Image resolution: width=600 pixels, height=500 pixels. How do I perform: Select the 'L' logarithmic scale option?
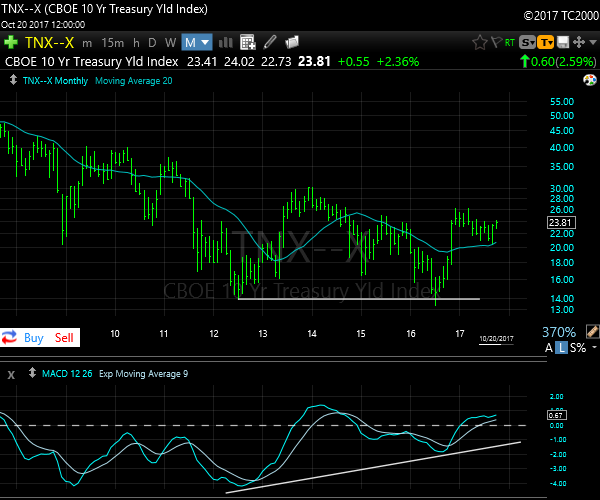[x=561, y=348]
